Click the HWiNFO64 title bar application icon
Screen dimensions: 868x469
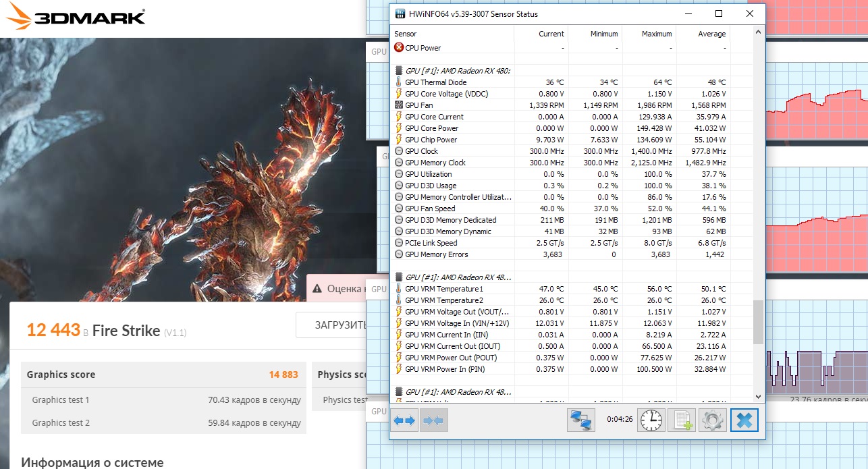400,13
